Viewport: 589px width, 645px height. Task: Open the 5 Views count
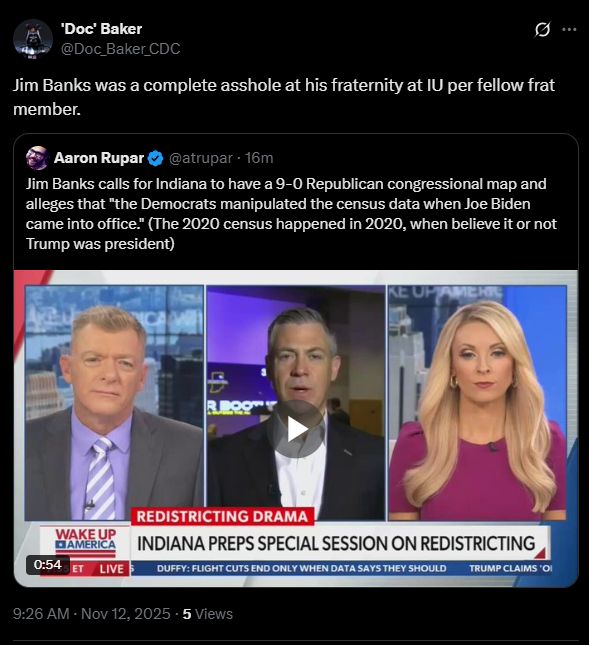pyautogui.click(x=208, y=614)
